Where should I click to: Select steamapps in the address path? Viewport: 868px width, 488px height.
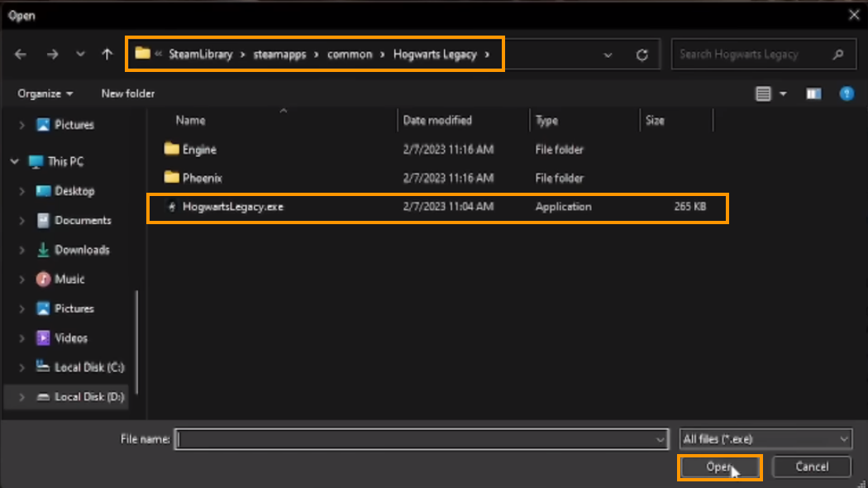point(279,55)
